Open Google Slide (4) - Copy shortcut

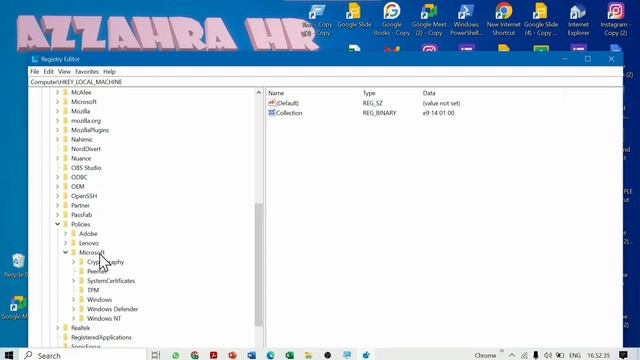click(x=541, y=19)
